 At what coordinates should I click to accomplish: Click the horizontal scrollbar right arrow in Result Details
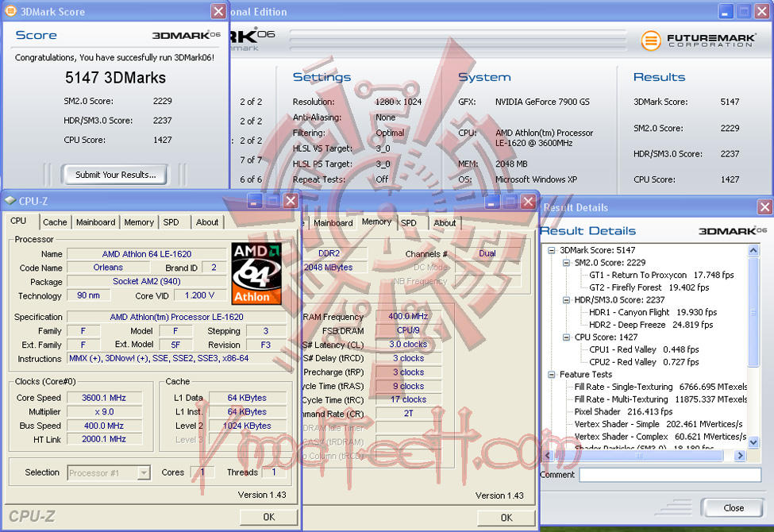739,456
